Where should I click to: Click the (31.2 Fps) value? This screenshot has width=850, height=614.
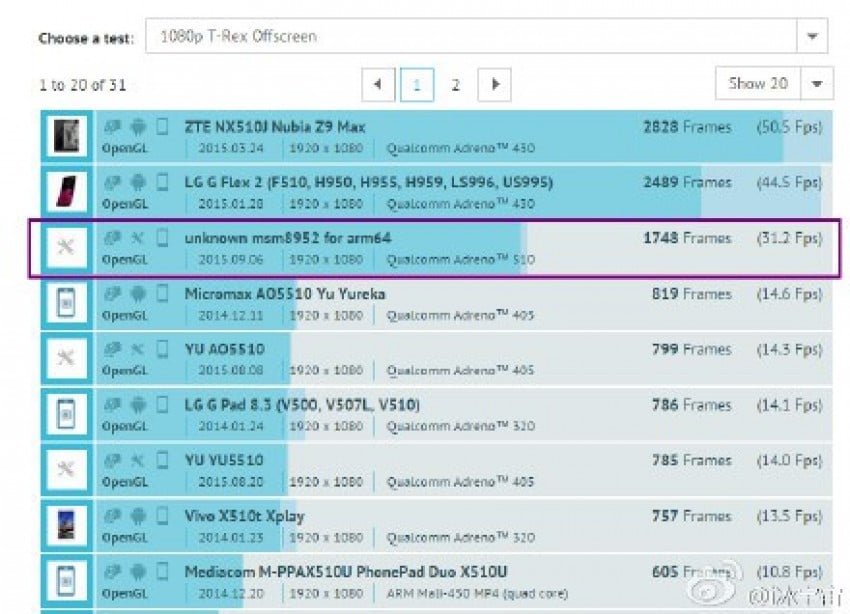tap(789, 238)
